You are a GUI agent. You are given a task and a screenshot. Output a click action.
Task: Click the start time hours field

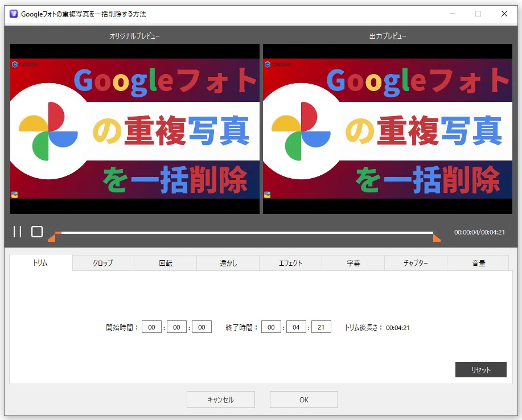151,327
